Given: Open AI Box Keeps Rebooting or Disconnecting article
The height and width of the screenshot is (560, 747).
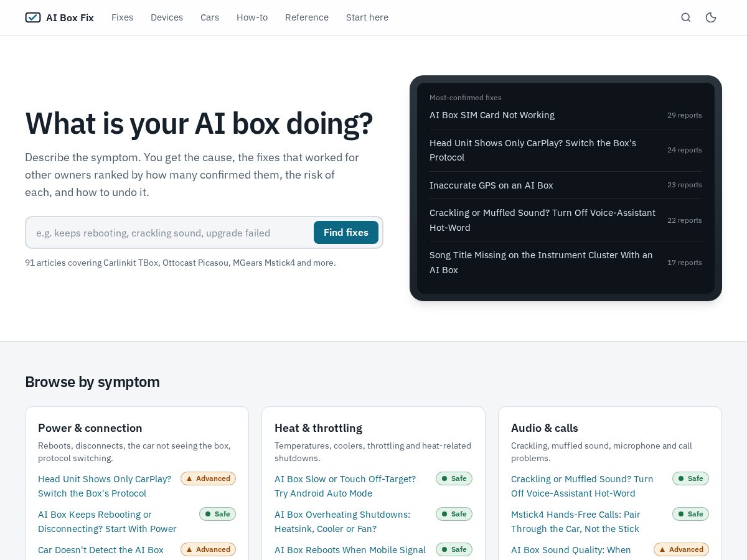Looking at the screenshot, I should [x=107, y=521].
